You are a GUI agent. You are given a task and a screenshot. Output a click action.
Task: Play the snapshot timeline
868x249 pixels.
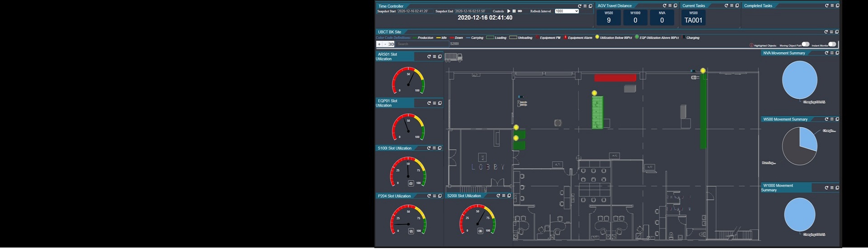(x=509, y=11)
